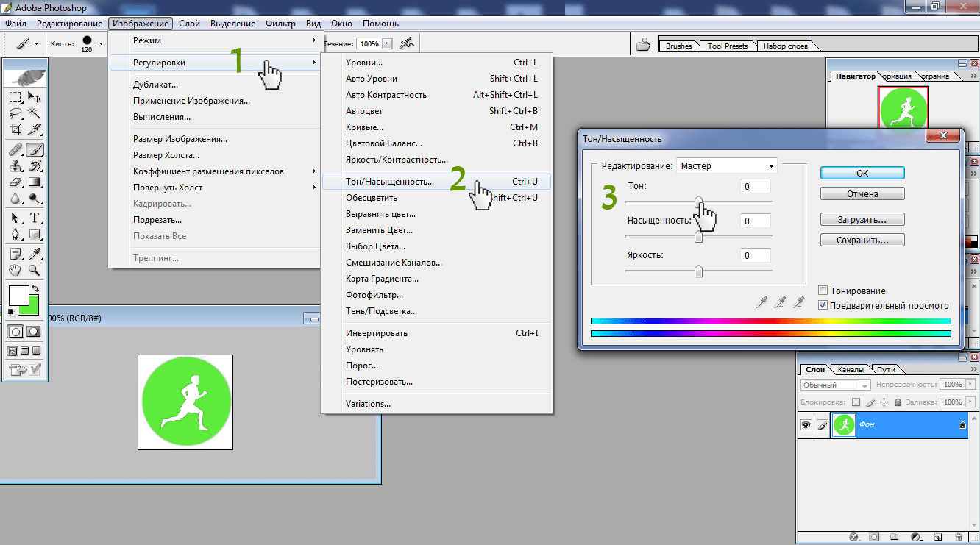This screenshot has height=545, width=980.
Task: Open the Фильтр menu
Action: click(280, 24)
